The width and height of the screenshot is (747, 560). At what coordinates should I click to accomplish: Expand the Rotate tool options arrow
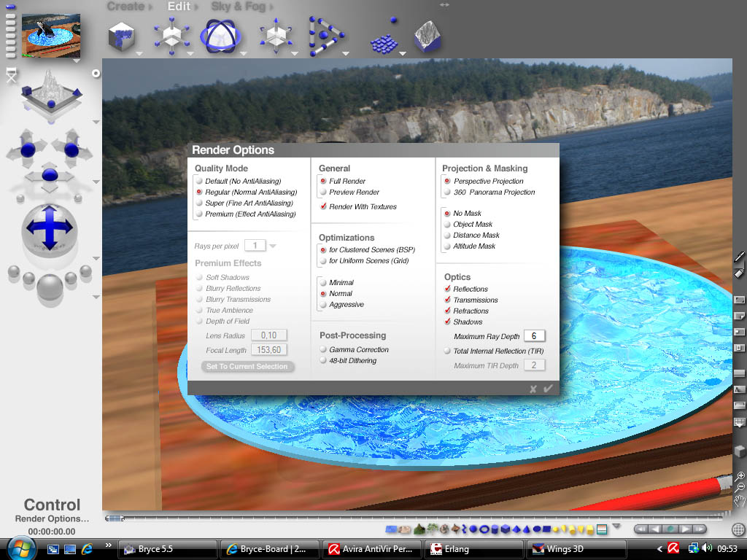244,53
